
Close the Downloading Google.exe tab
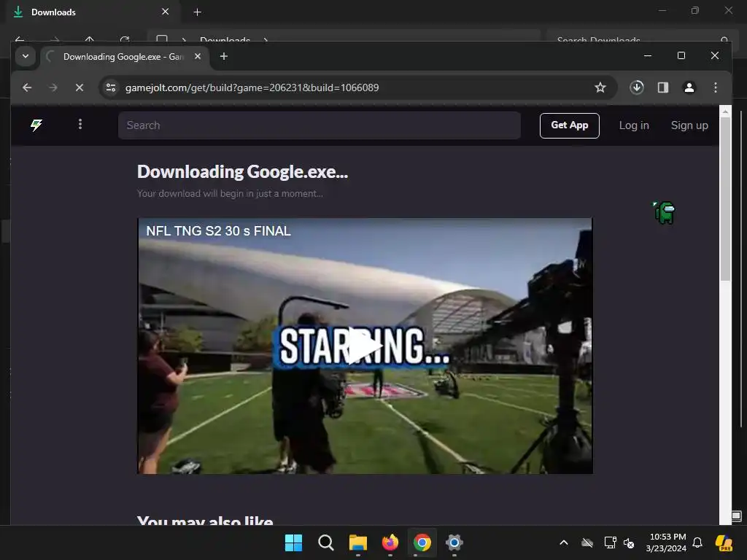click(197, 56)
